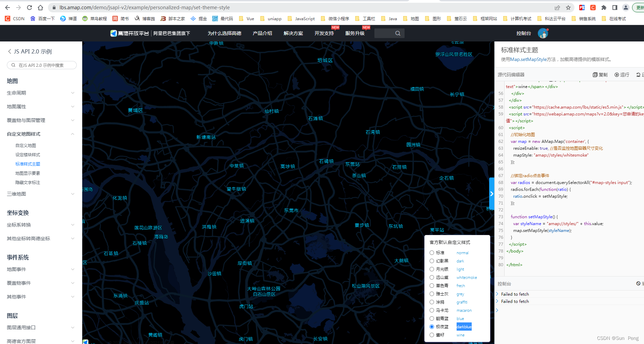The image size is (644, 344).
Task: Select the 雅士灰 grey map style
Action: [x=432, y=294]
